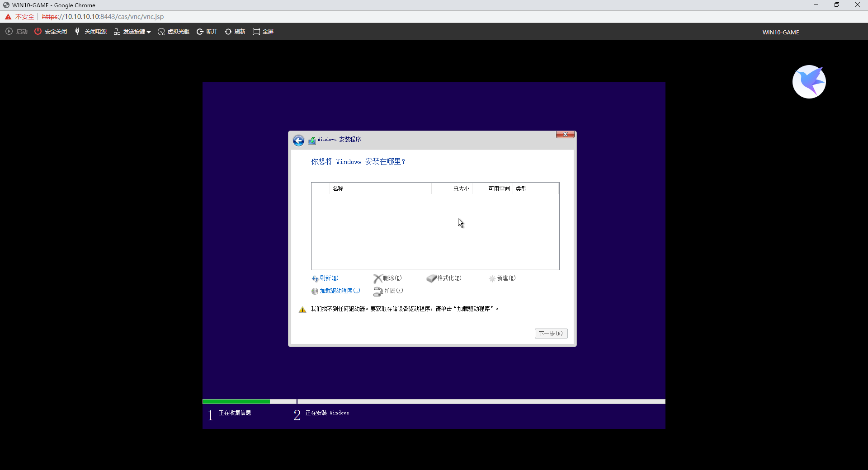The height and width of the screenshot is (470, 868).
Task: Click the 格式化(F) format option
Action: 444,278
